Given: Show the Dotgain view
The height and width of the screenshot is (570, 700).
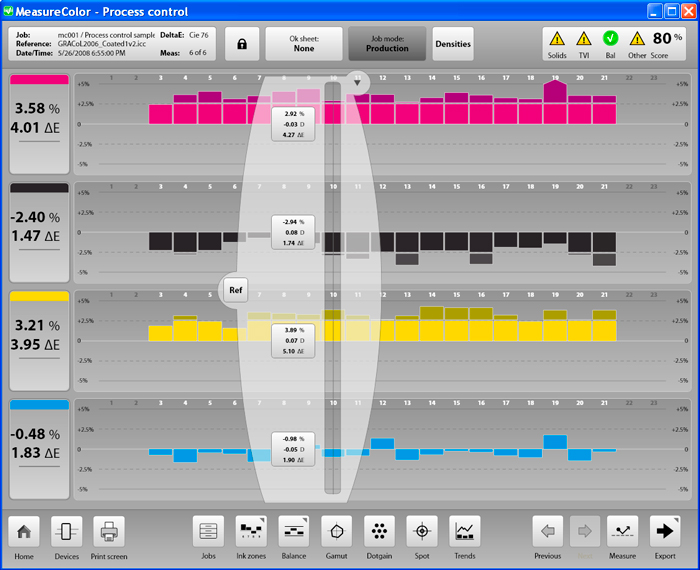Looking at the screenshot, I should click(379, 532).
